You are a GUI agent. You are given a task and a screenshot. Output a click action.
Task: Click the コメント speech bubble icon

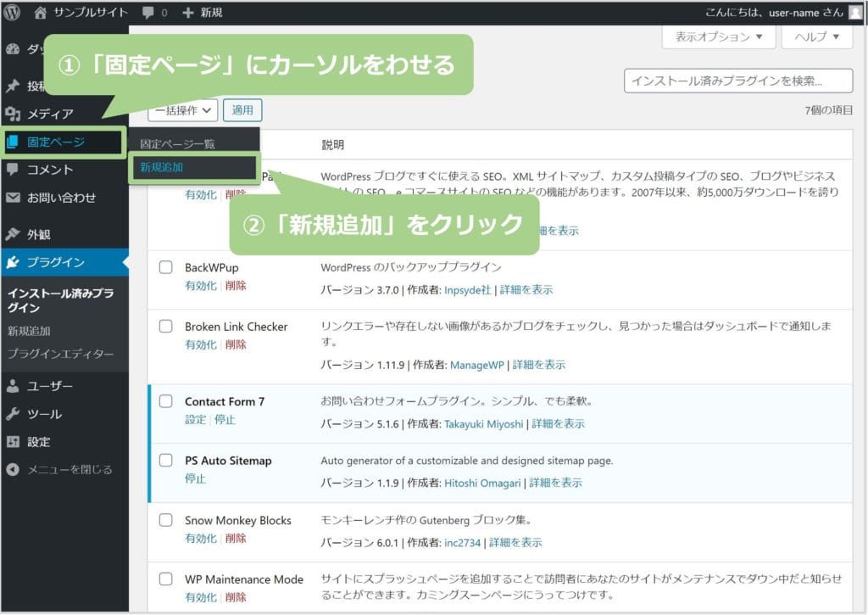click(x=13, y=170)
